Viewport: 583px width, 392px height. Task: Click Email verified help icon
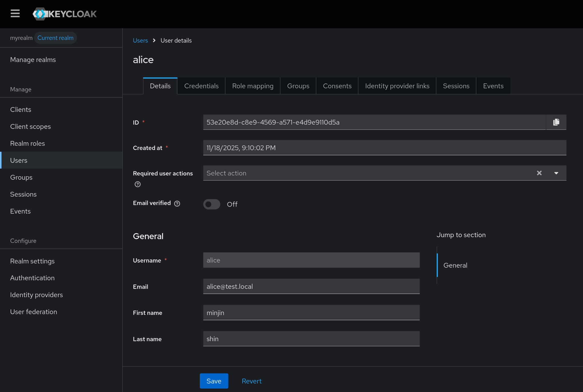pyautogui.click(x=177, y=203)
